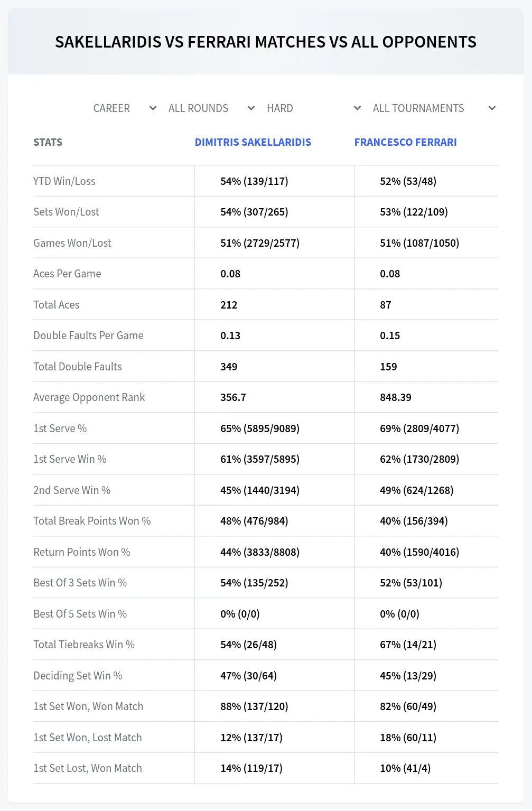Open the CAREER dropdown chevron
Viewport: 532px width, 811px height.
click(153, 108)
